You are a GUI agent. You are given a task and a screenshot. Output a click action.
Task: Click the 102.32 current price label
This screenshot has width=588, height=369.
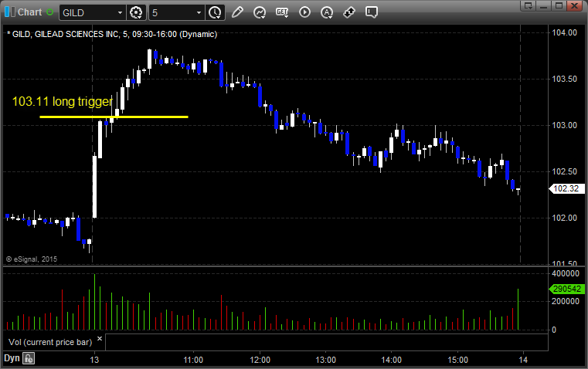[566, 188]
